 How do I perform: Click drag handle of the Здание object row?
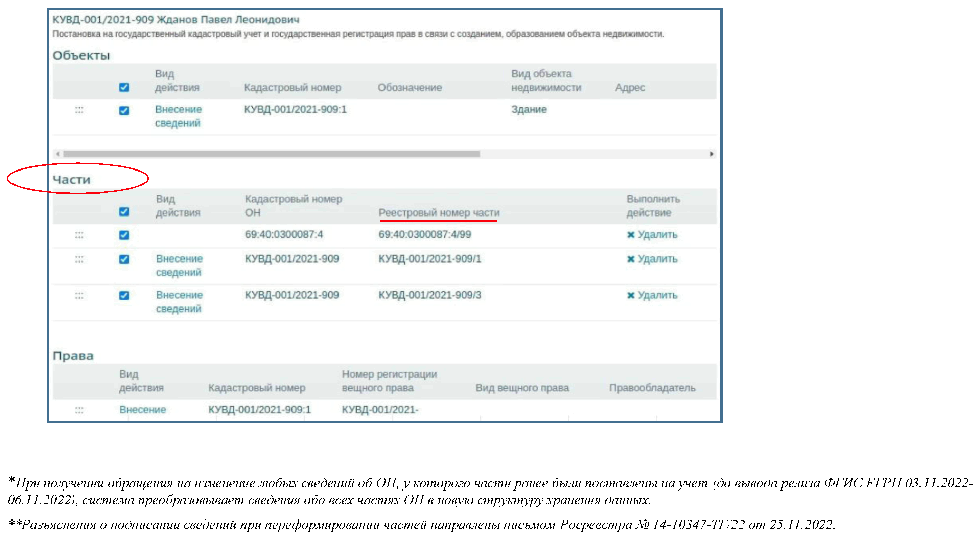[79, 110]
